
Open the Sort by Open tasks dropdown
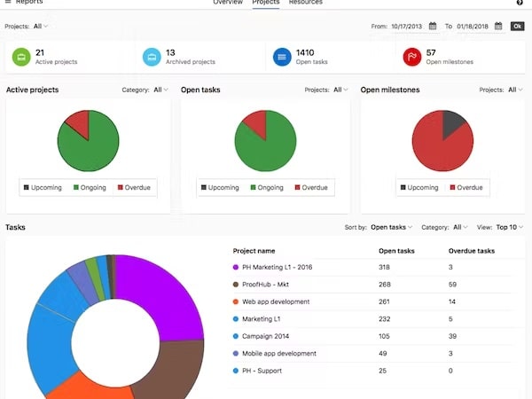coord(392,227)
